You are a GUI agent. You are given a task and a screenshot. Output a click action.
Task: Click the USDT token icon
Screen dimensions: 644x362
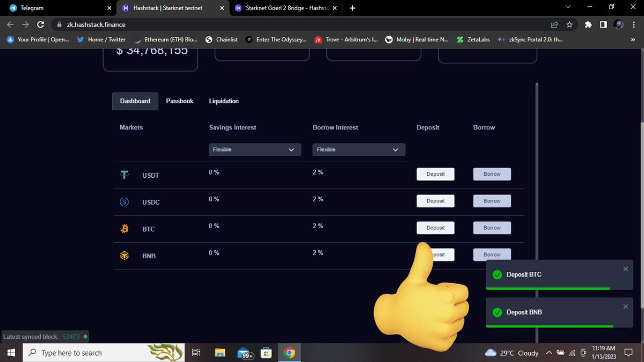pyautogui.click(x=125, y=175)
